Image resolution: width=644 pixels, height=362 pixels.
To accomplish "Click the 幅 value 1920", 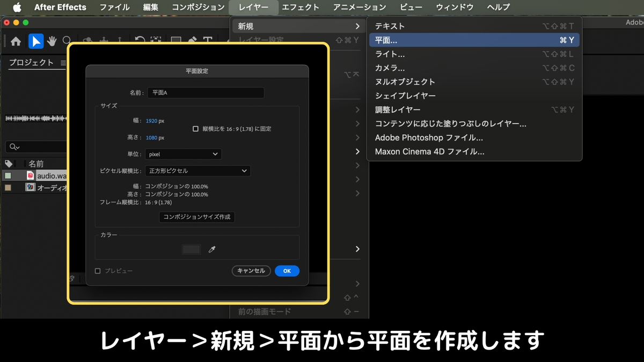I will (151, 121).
